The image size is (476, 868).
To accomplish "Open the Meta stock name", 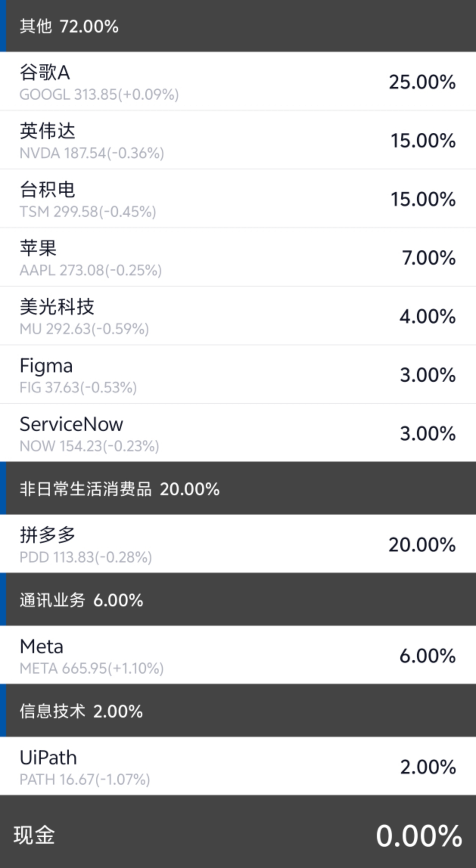I will click(x=42, y=646).
